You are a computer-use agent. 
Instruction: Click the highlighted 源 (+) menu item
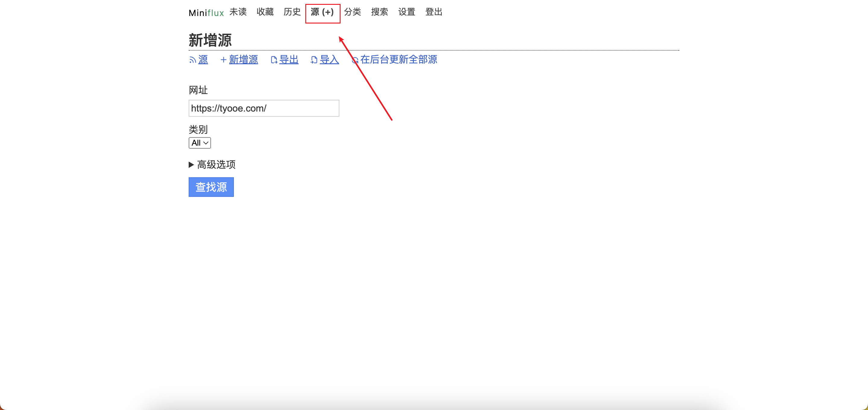[322, 13]
